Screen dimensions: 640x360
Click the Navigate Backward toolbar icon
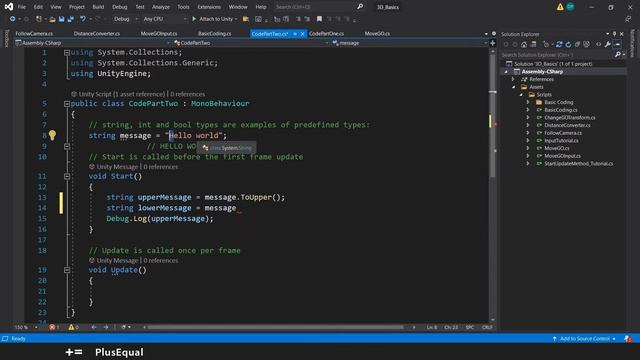[x=12, y=19]
